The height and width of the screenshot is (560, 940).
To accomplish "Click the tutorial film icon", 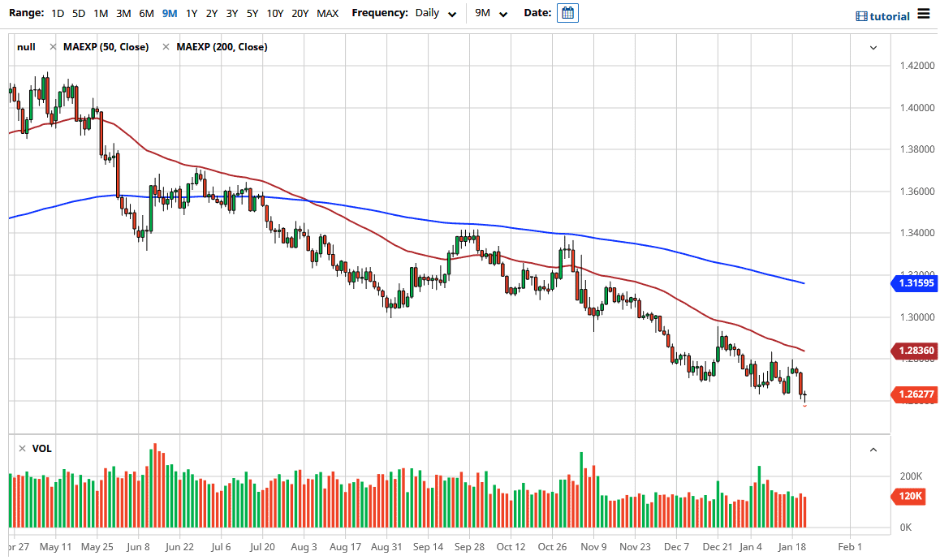I will click(861, 16).
